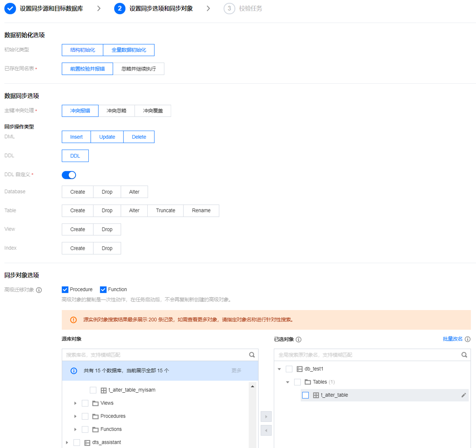This screenshot has height=448, width=476.
Task: Click the Views folder icon
Action: (x=96, y=403)
